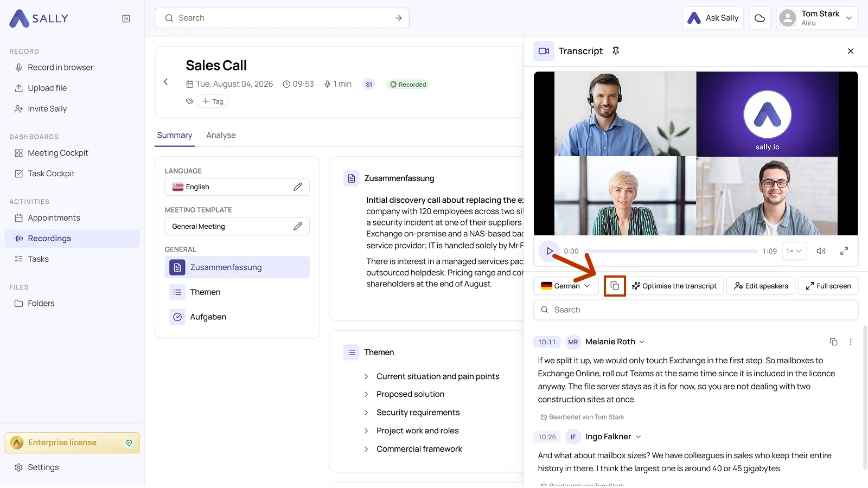
Task: Click the video progress bar
Action: pyautogui.click(x=671, y=251)
